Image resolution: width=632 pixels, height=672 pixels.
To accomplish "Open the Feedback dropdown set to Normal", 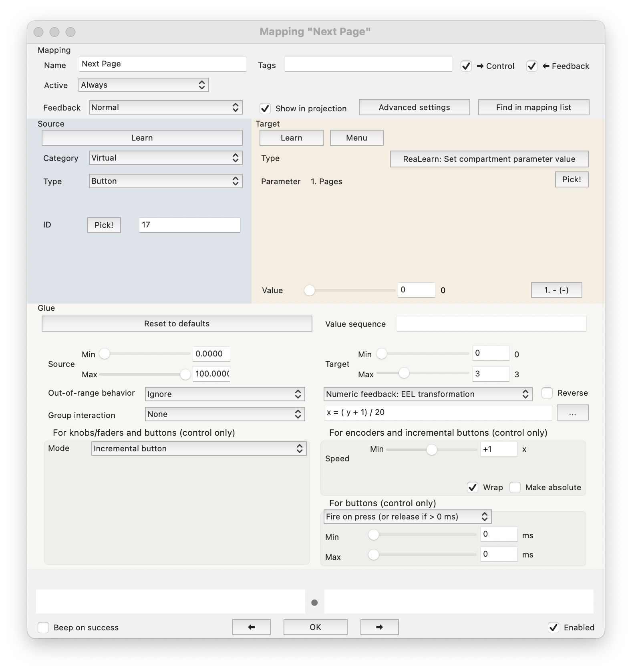I will point(165,107).
